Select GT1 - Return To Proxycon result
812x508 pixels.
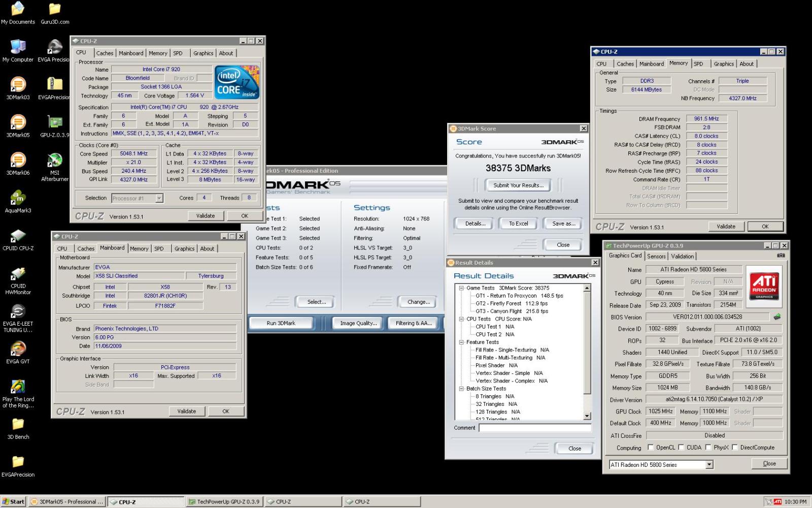pos(519,296)
